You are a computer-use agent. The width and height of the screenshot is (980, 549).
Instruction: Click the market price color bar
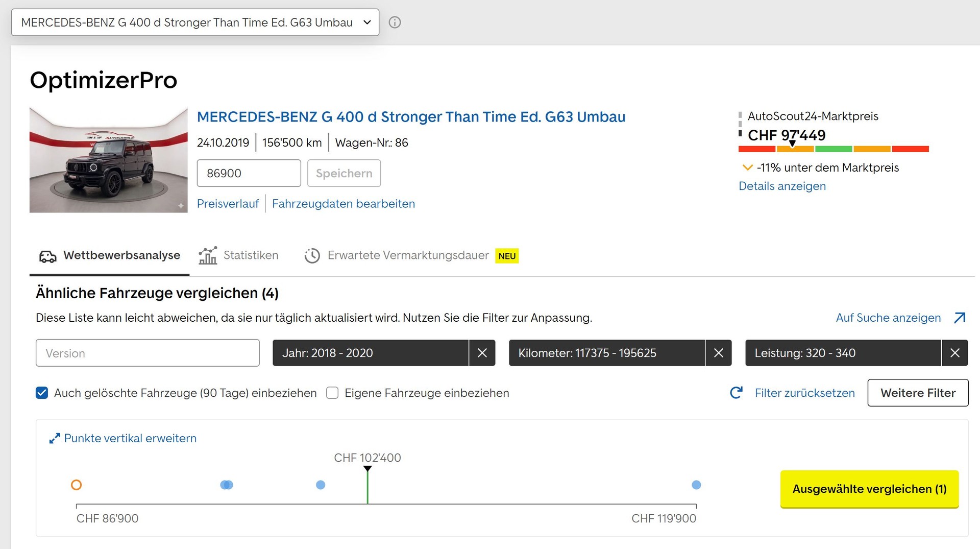coord(834,149)
